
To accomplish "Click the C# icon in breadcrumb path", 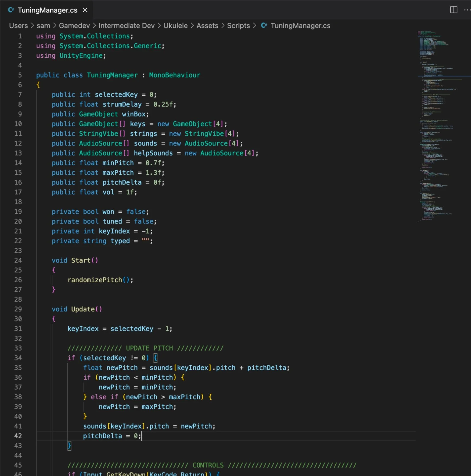I will [x=264, y=25].
